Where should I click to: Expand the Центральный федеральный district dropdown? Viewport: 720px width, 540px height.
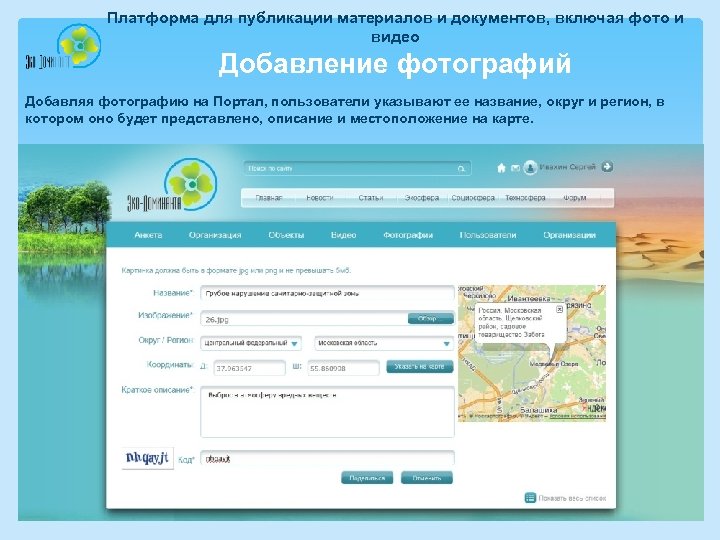point(251,343)
